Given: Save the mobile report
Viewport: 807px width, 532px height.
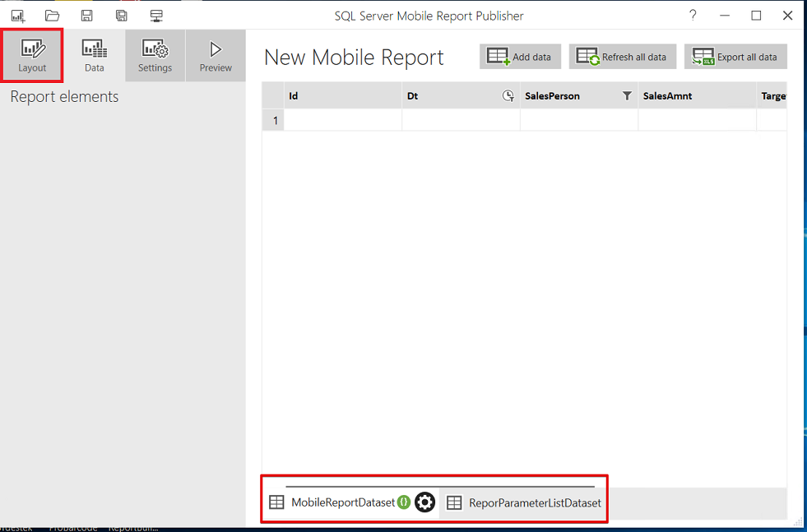Looking at the screenshot, I should (87, 16).
